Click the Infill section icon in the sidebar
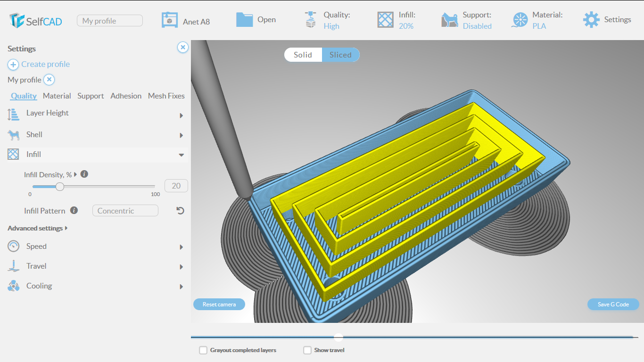The width and height of the screenshot is (644, 362). [x=13, y=154]
